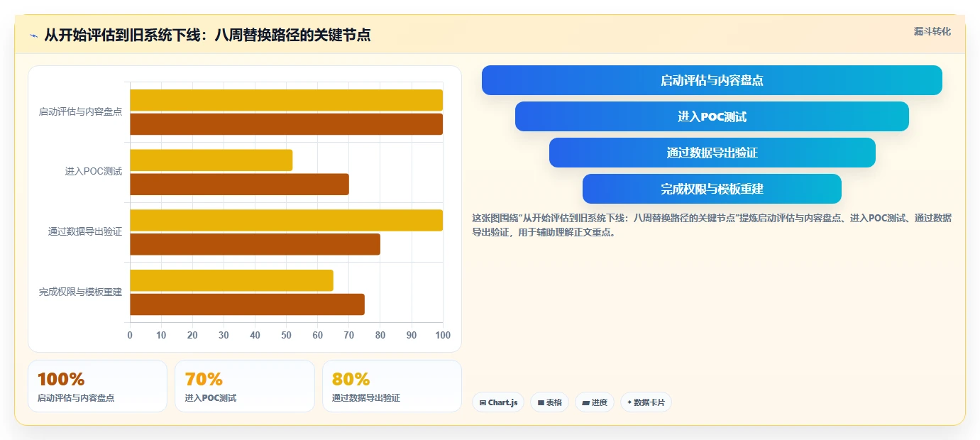This screenshot has height=440, width=980.
Task: Select funnel step 通过数据导出验证
Action: click(712, 153)
